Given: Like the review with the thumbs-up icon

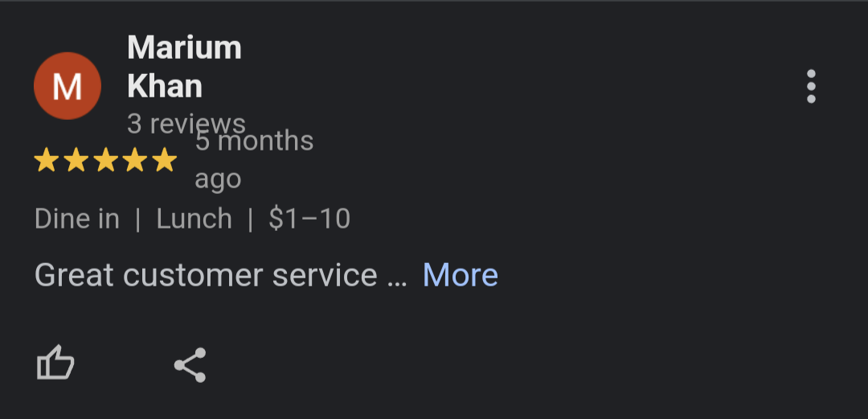Looking at the screenshot, I should pyautogui.click(x=55, y=364).
